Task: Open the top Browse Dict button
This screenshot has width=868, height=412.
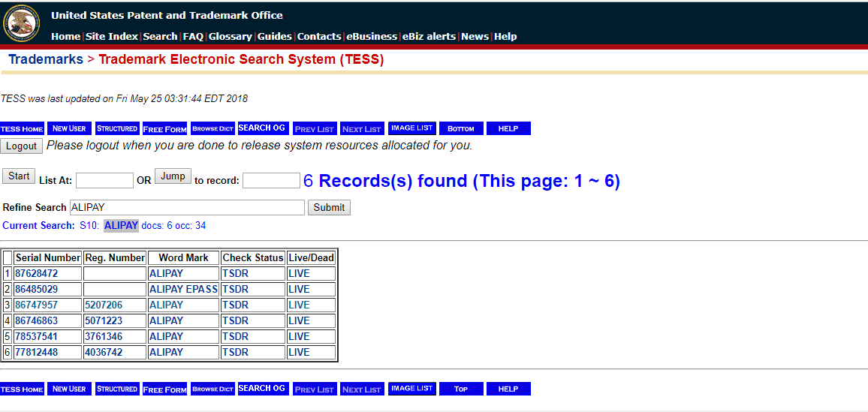Action: [212, 128]
